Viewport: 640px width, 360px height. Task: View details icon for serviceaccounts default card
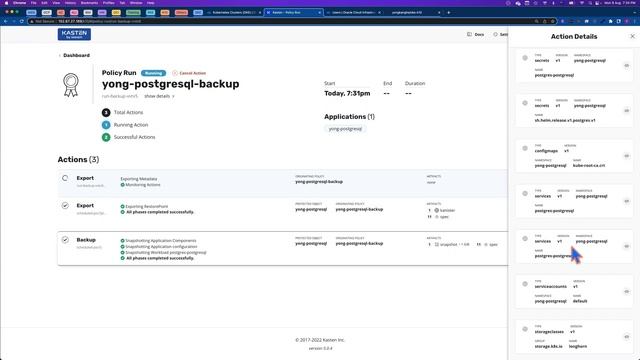627,291
